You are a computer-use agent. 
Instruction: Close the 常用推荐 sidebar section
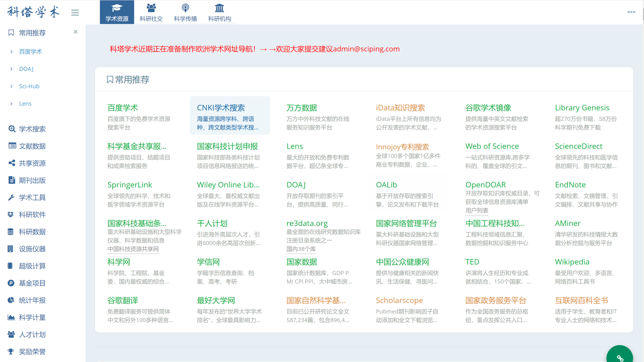pos(75,32)
